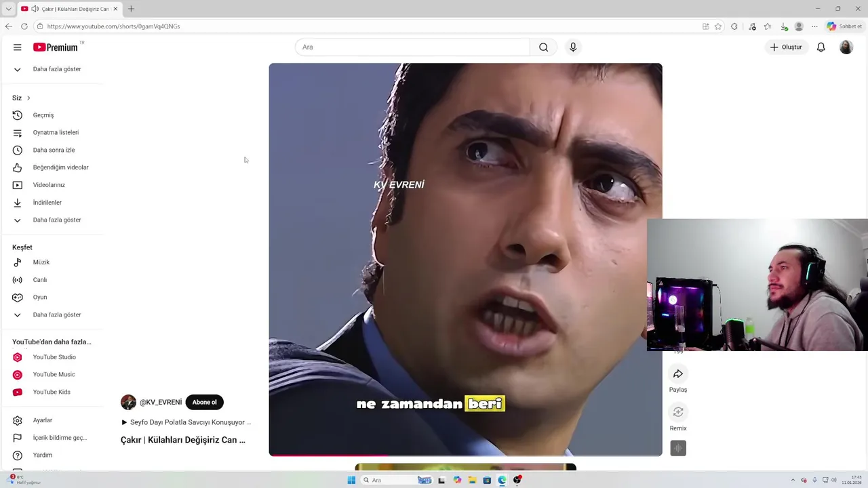Click the Oluştur create button
Screen dimensions: 868x488
pos(786,47)
